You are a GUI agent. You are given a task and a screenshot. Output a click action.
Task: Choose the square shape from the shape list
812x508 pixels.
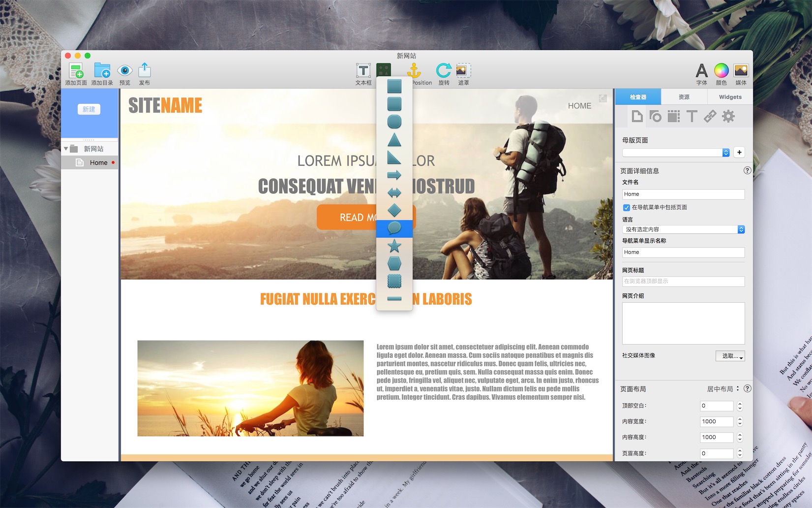tap(394, 87)
